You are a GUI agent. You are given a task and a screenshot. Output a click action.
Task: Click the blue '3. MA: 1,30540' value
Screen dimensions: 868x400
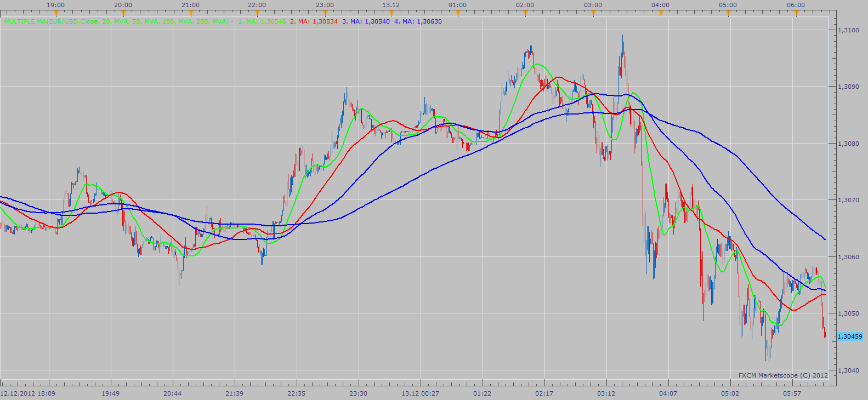(366, 21)
